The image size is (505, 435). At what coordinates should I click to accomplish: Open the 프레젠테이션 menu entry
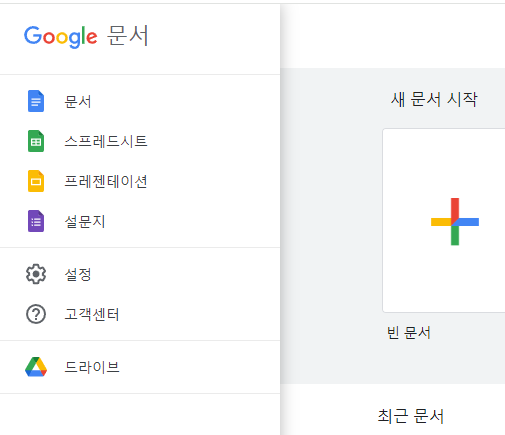140,181
